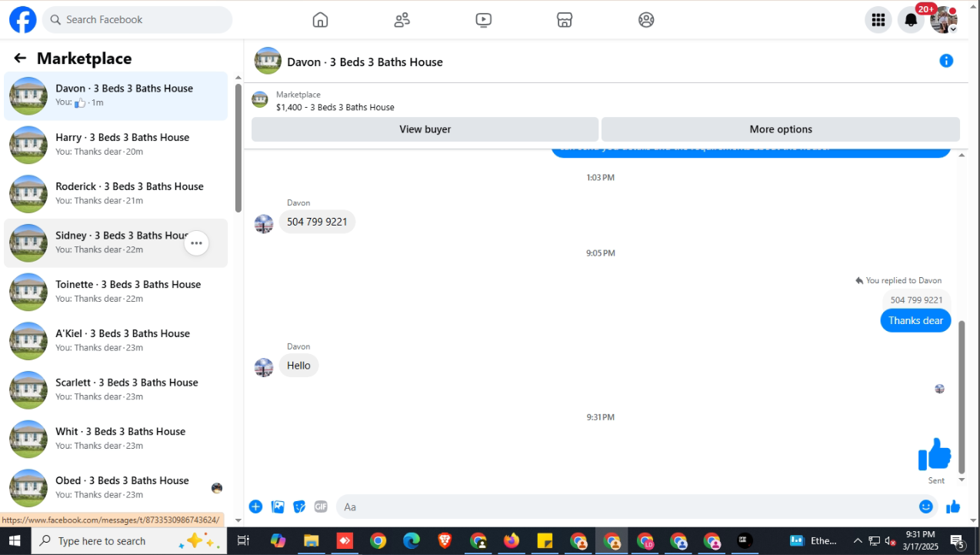Viewport: 980px width, 555px height.
Task: Click the house thumbnail in chat header
Action: tap(268, 61)
